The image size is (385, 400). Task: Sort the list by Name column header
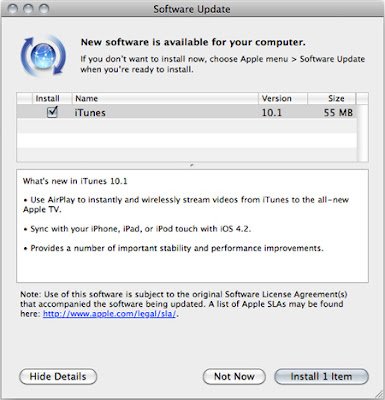[x=165, y=98]
